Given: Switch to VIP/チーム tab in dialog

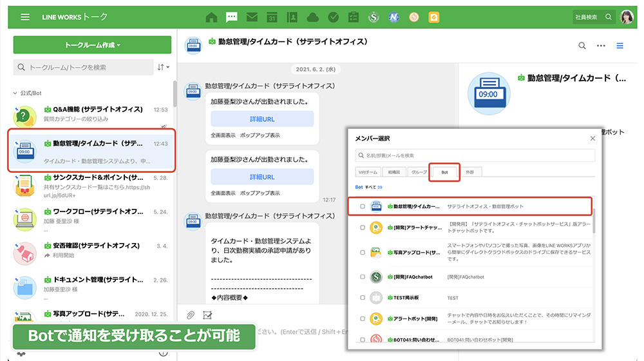Looking at the screenshot, I should coord(368,172).
